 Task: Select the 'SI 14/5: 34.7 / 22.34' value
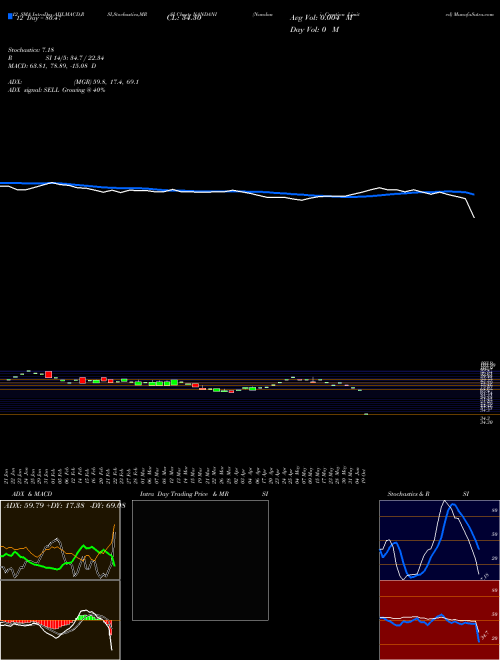click(75, 58)
